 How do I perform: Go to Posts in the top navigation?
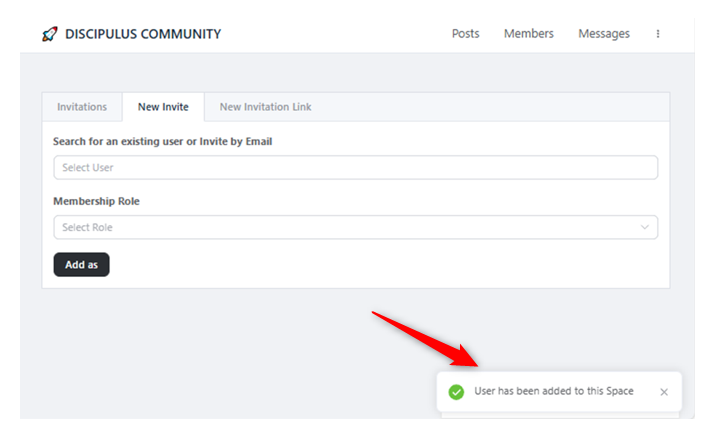click(x=465, y=34)
